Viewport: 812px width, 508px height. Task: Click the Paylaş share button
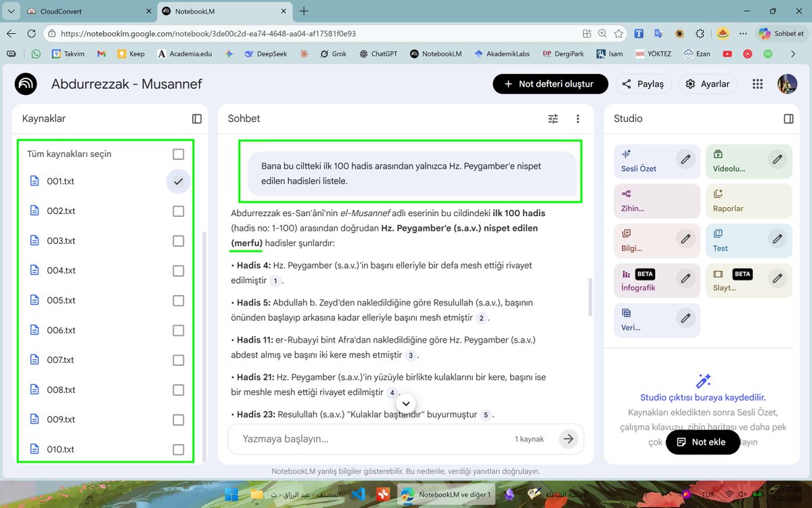pos(643,84)
